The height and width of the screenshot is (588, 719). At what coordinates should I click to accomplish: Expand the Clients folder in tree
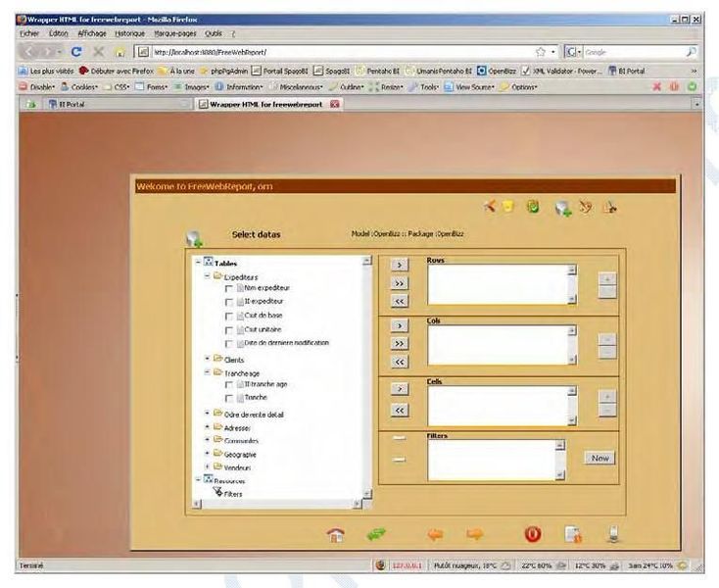tap(207, 359)
